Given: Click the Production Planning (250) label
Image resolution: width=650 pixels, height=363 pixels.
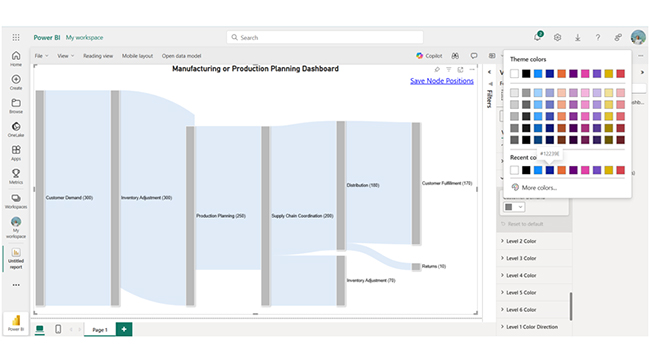Looking at the screenshot, I should 221,216.
